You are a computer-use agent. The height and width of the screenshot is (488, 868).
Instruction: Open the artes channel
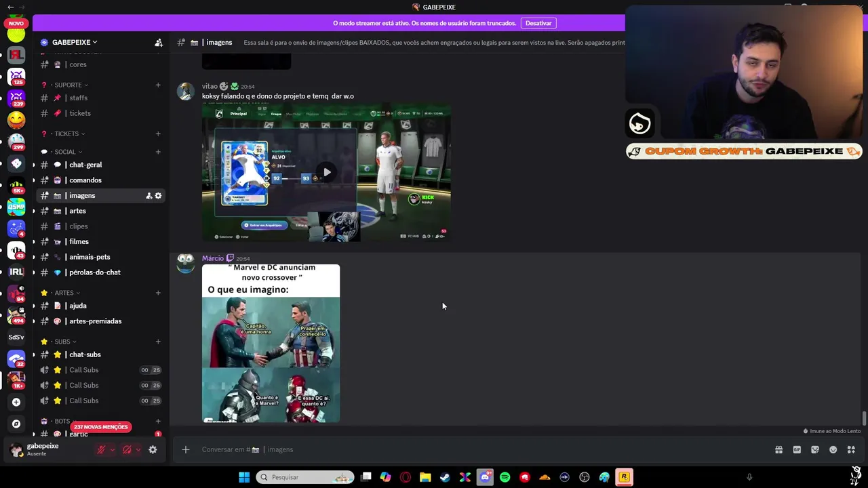[102, 211]
